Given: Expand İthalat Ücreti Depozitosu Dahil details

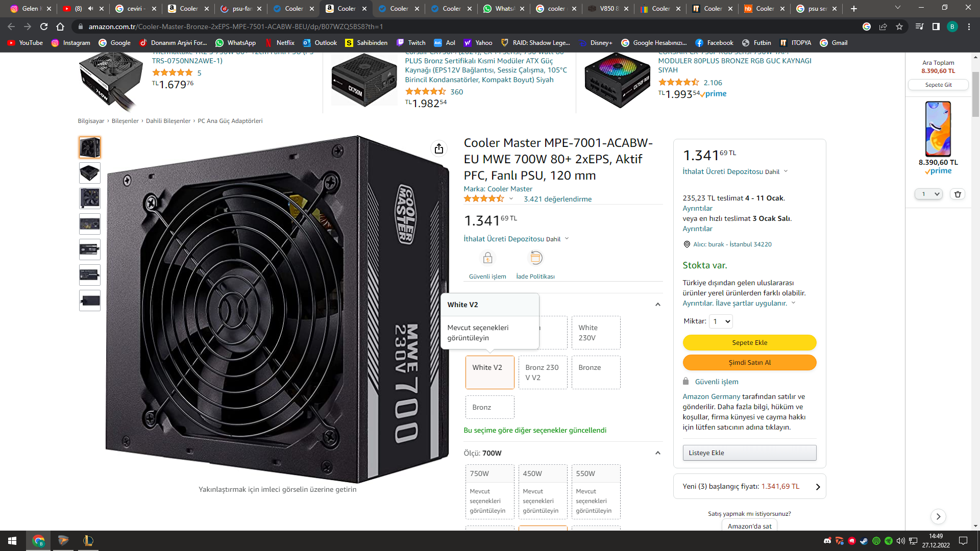Looking at the screenshot, I should [x=516, y=239].
